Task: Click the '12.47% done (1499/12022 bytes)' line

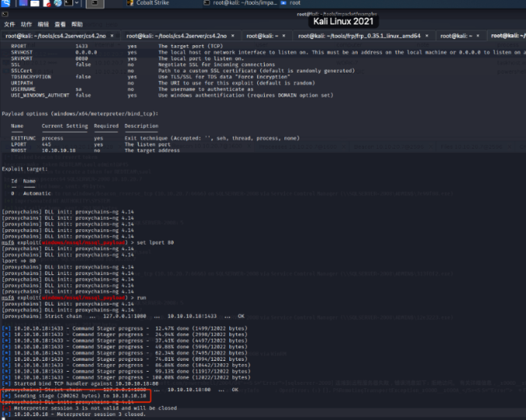Action: tap(125, 328)
